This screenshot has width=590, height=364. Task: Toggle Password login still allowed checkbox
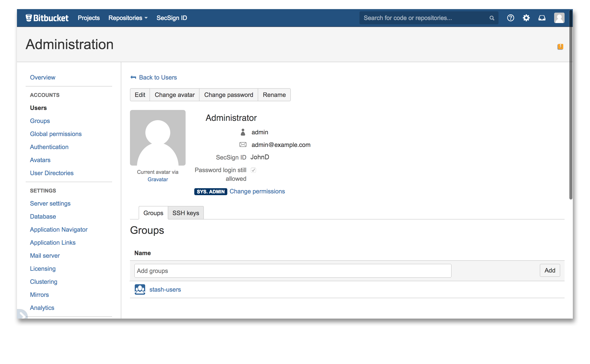tap(253, 170)
